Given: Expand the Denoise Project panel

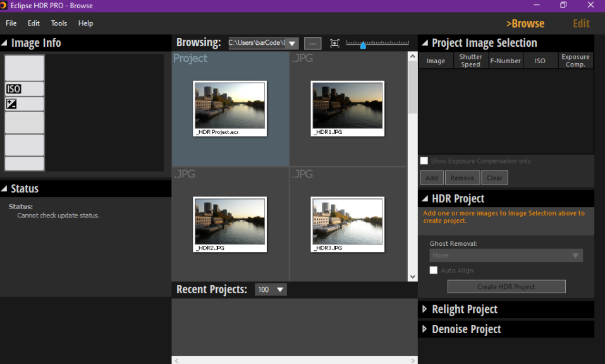Looking at the screenshot, I should [424, 329].
